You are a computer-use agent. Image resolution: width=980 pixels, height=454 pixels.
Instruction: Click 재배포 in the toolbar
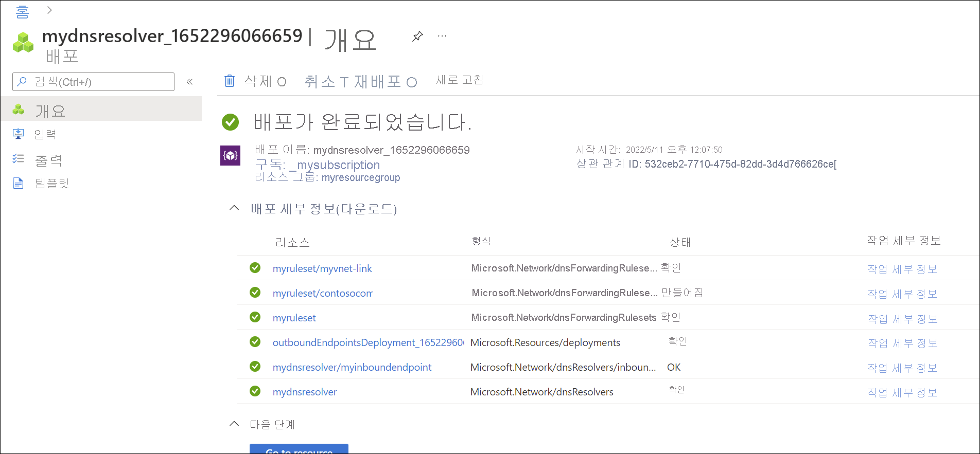pos(378,81)
